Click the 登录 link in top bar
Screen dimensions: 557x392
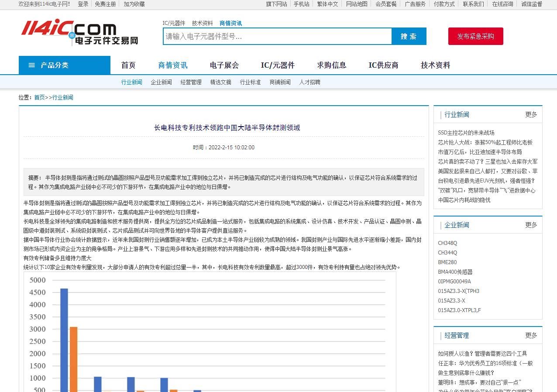83,4
